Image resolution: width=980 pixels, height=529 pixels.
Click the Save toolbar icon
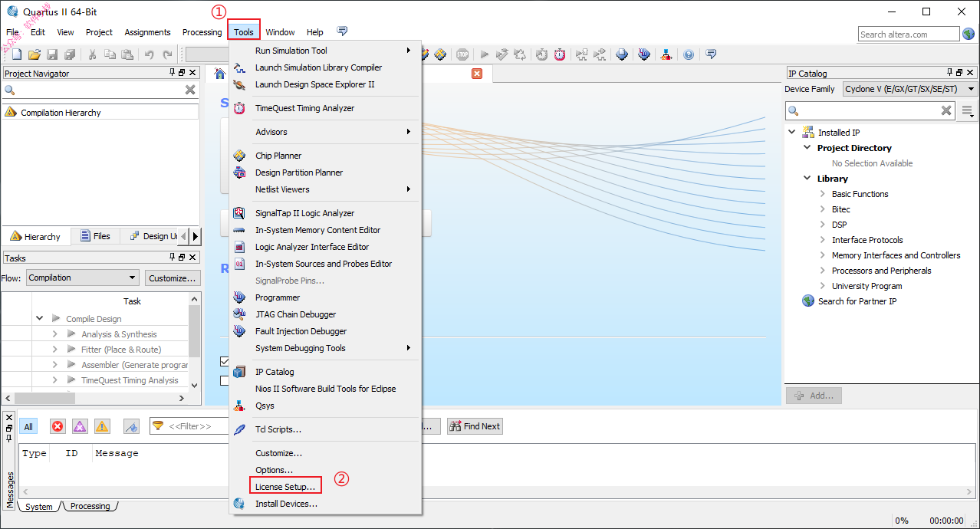tap(52, 54)
